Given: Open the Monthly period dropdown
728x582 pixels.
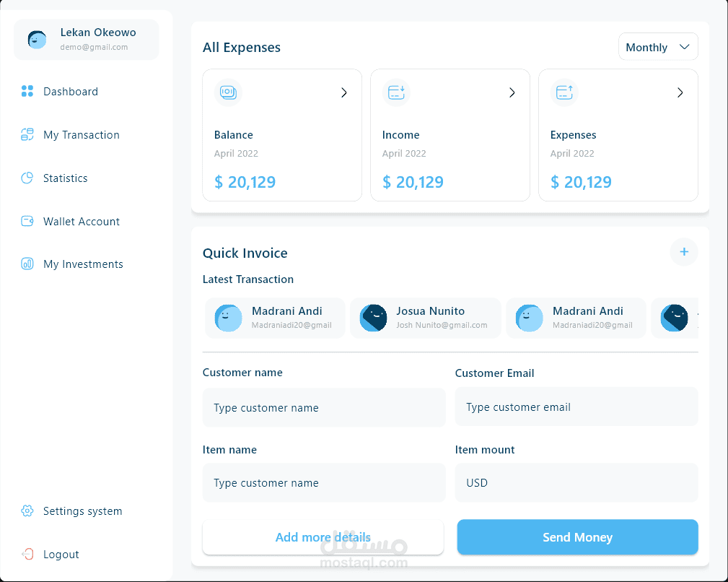Looking at the screenshot, I should [x=658, y=47].
